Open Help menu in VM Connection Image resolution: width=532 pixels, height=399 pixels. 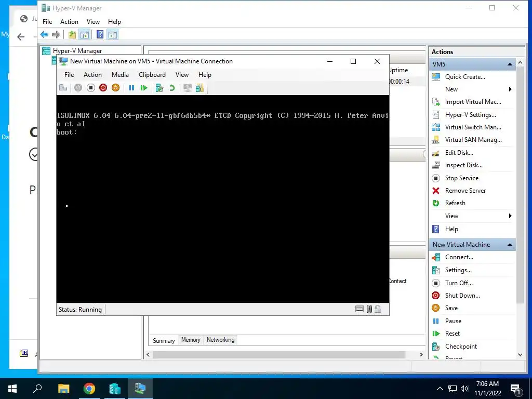pos(205,75)
